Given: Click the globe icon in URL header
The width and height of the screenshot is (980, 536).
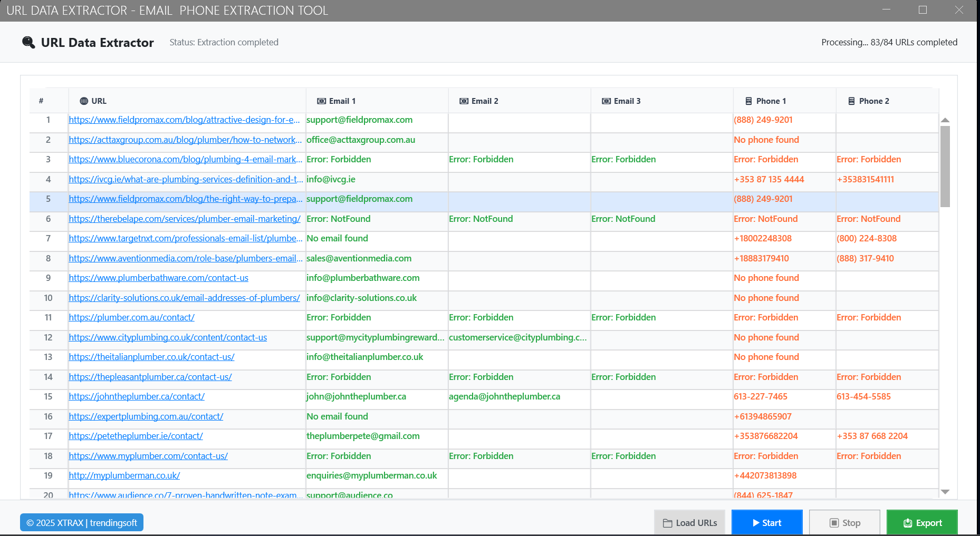Looking at the screenshot, I should (84, 101).
